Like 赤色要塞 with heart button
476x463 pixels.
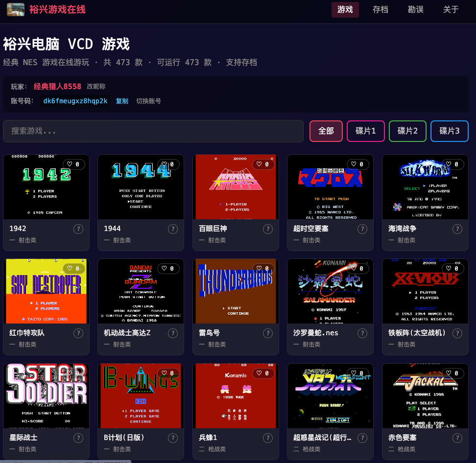point(452,373)
